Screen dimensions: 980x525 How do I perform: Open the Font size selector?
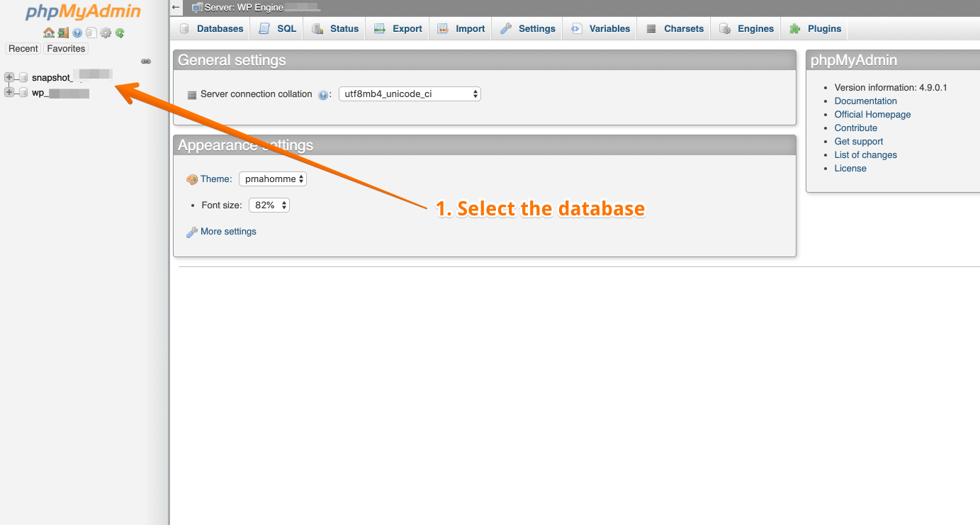(269, 205)
